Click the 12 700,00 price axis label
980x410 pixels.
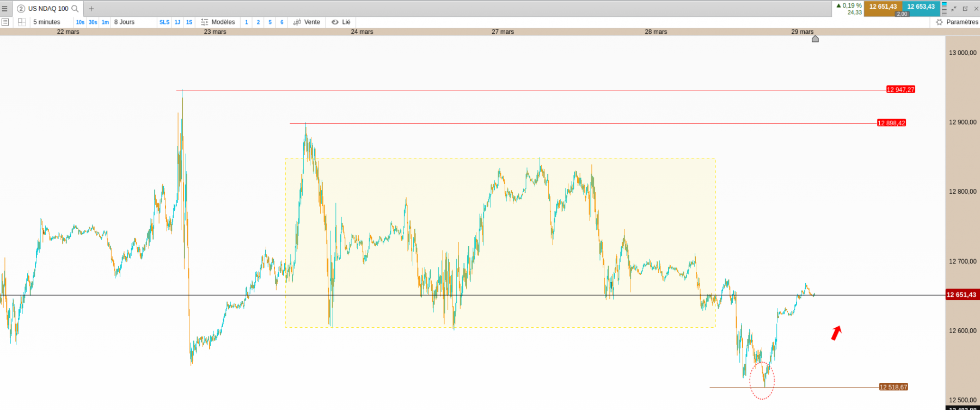[x=963, y=261]
